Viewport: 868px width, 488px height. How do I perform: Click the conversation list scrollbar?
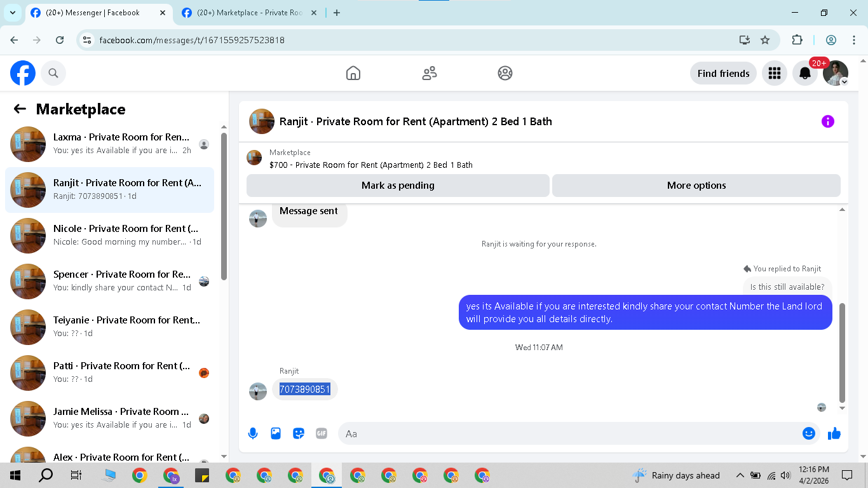click(224, 207)
